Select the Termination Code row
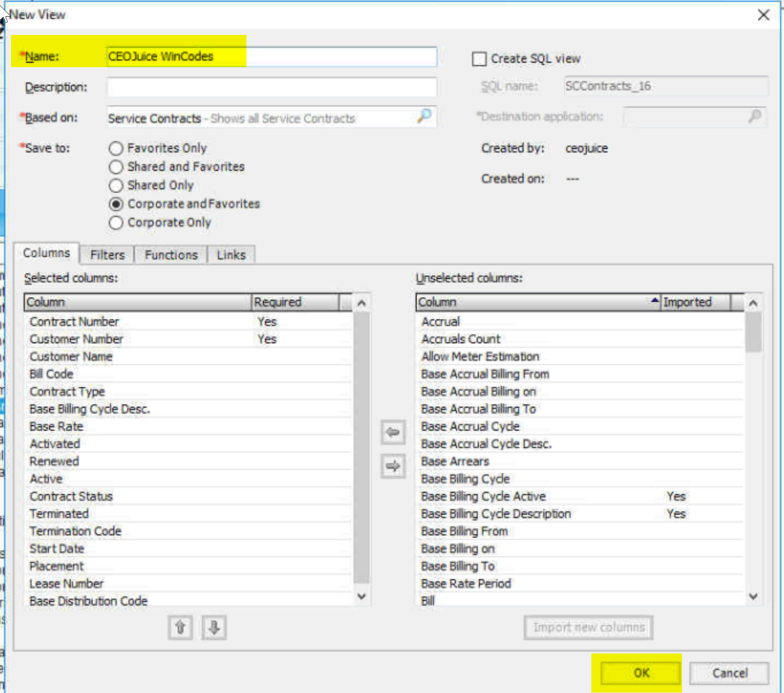This screenshot has height=693, width=784. coord(188,531)
